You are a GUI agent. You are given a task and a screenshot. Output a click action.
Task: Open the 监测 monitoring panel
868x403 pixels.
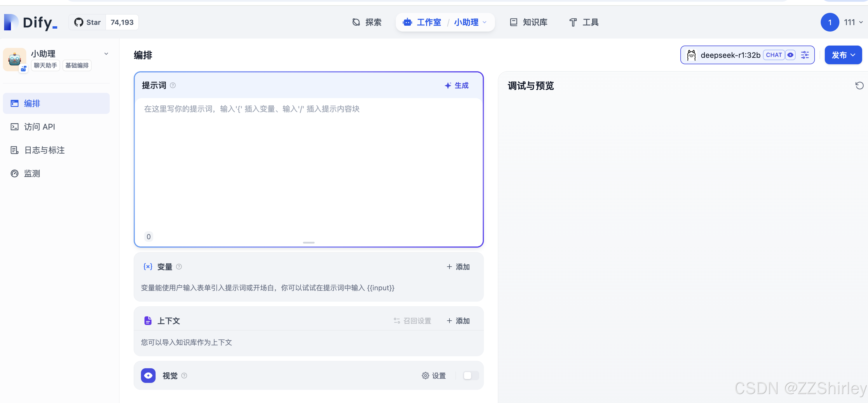[x=32, y=173]
